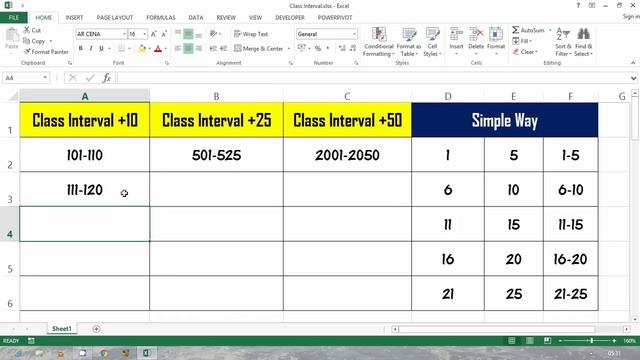Screen dimensions: 640x360
Task: Click the Insert cells icon
Action: [x=456, y=34]
